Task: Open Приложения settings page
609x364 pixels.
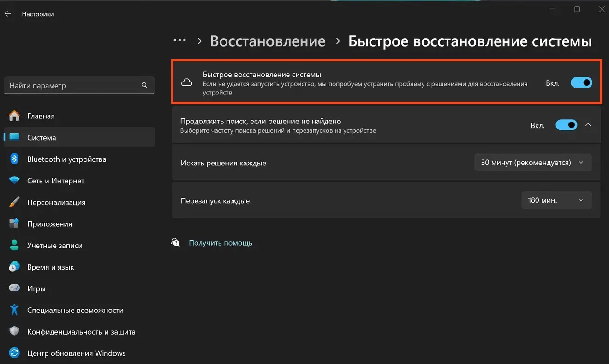Action: pyautogui.click(x=79, y=224)
